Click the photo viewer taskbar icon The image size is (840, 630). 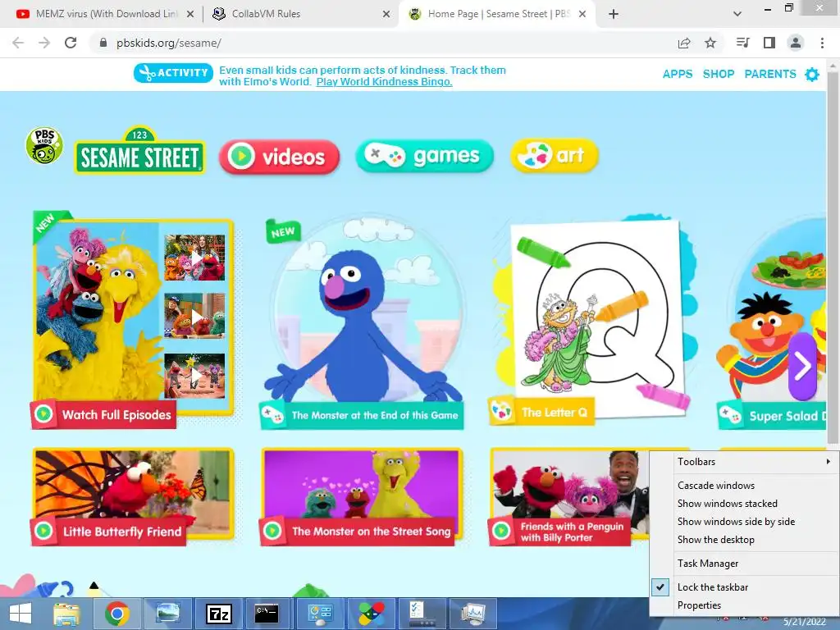pos(167,614)
